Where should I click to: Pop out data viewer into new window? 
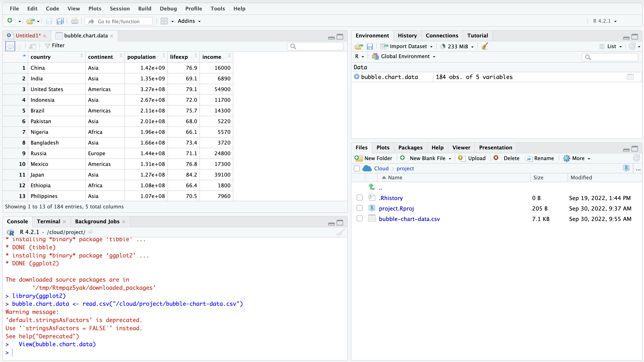(32, 46)
